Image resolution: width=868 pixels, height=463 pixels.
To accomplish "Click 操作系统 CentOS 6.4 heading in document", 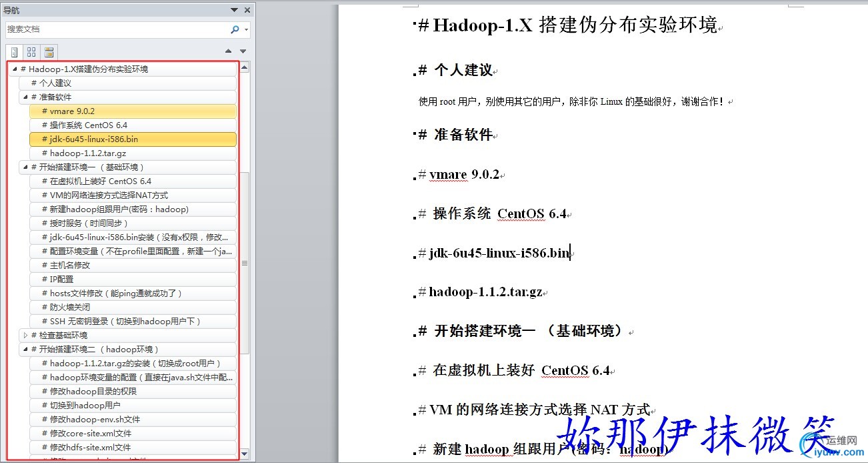I will [492, 213].
